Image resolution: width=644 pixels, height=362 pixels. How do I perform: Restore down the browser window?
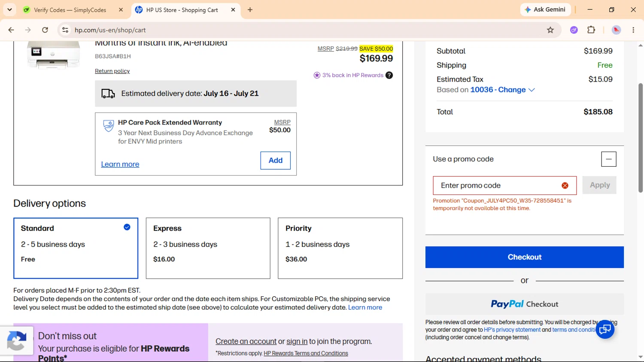coord(611,9)
